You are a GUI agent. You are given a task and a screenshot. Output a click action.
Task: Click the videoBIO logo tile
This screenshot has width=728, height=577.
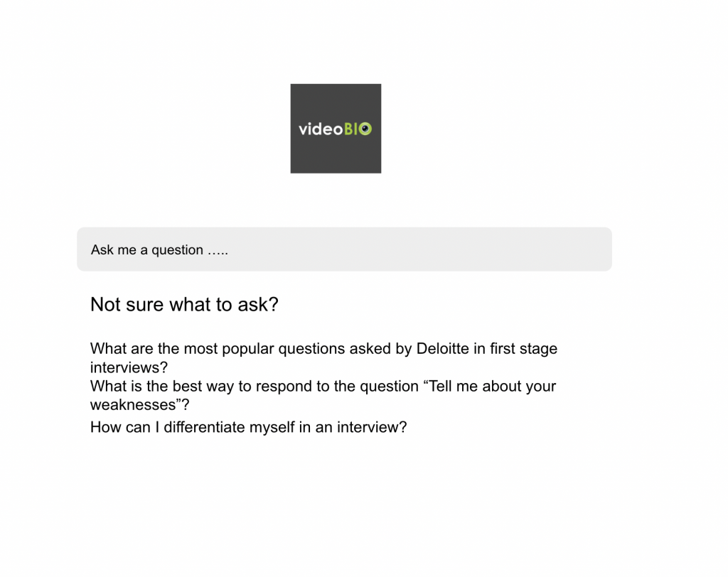click(336, 129)
